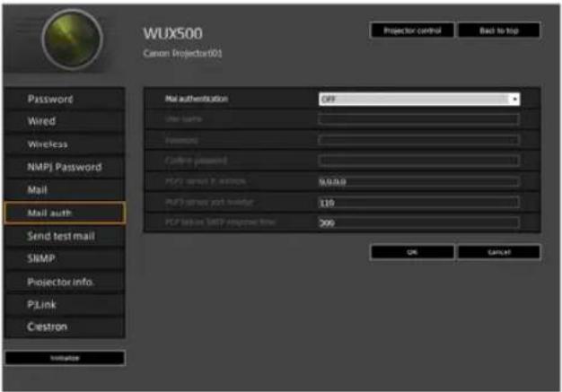Click the Password input field
The image size is (562, 392).
[418, 140]
